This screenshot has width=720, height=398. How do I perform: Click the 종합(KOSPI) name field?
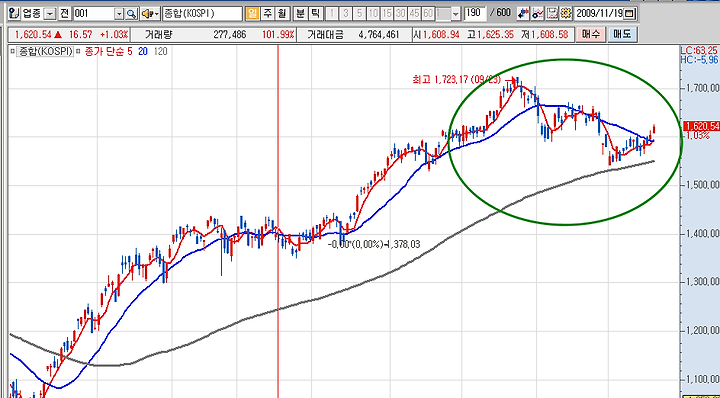202,14
